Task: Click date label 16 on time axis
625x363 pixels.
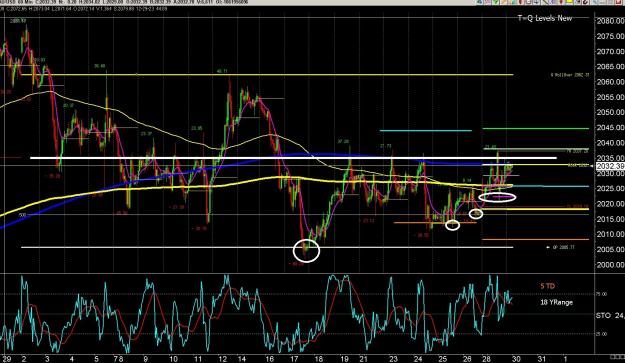Action: pos(269,359)
